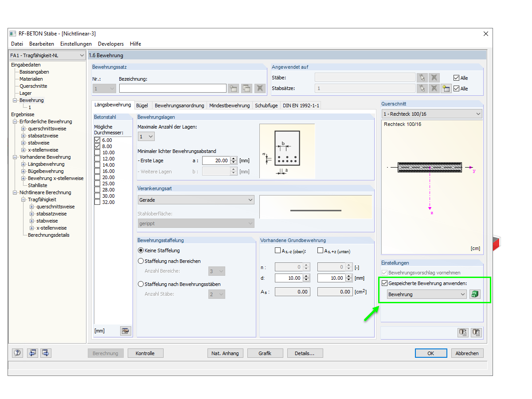This screenshot has width=532, height=399.
Task: Expand Bügelbewehrung tree node
Action: [x=23, y=172]
